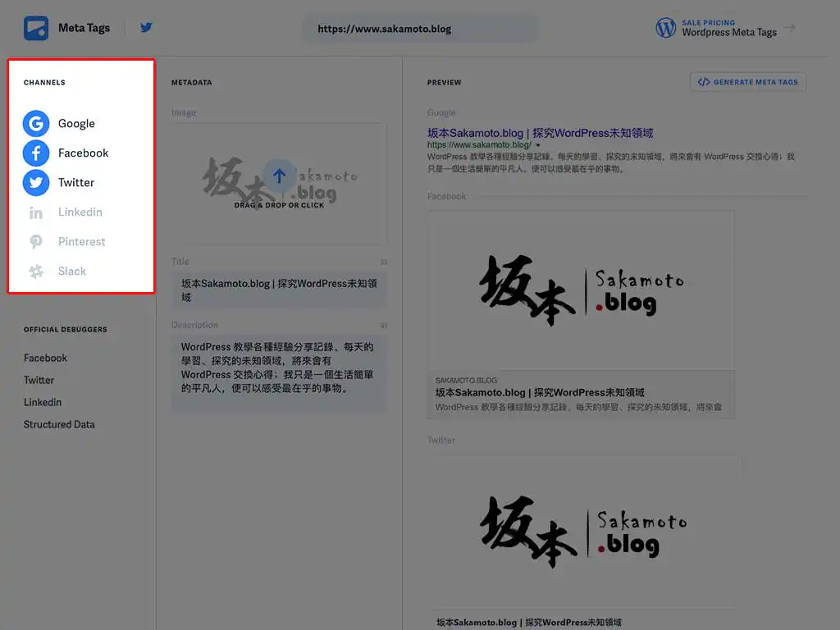Expand the dropdown arrow beside Google preview URL
This screenshot has width=840, height=630.
point(538,145)
